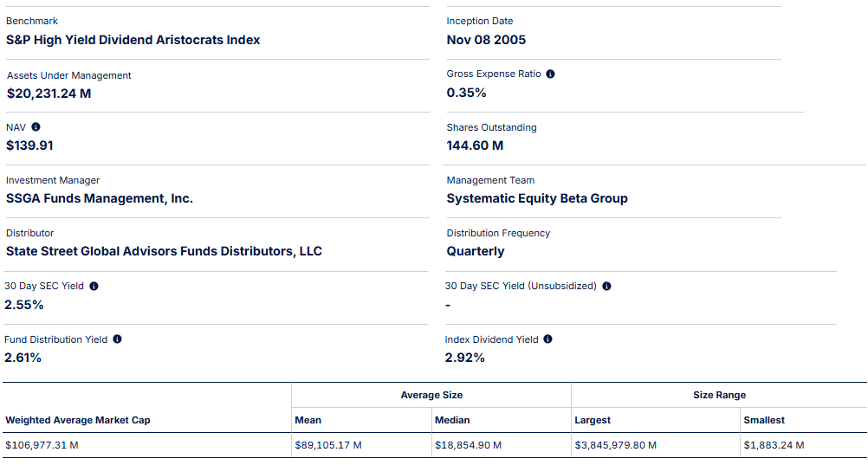The image size is (868, 465).
Task: Click the Nov 08 2005 inception date
Action: coord(486,40)
